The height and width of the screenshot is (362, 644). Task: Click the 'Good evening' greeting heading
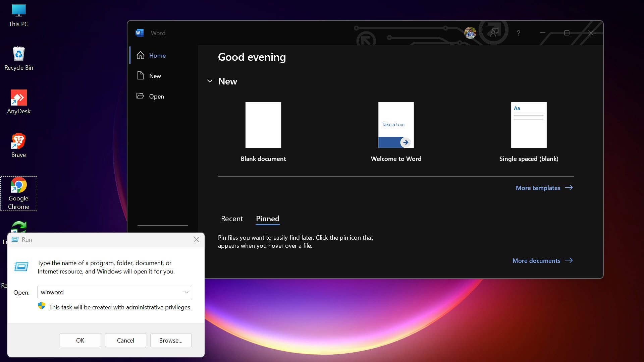[252, 57]
